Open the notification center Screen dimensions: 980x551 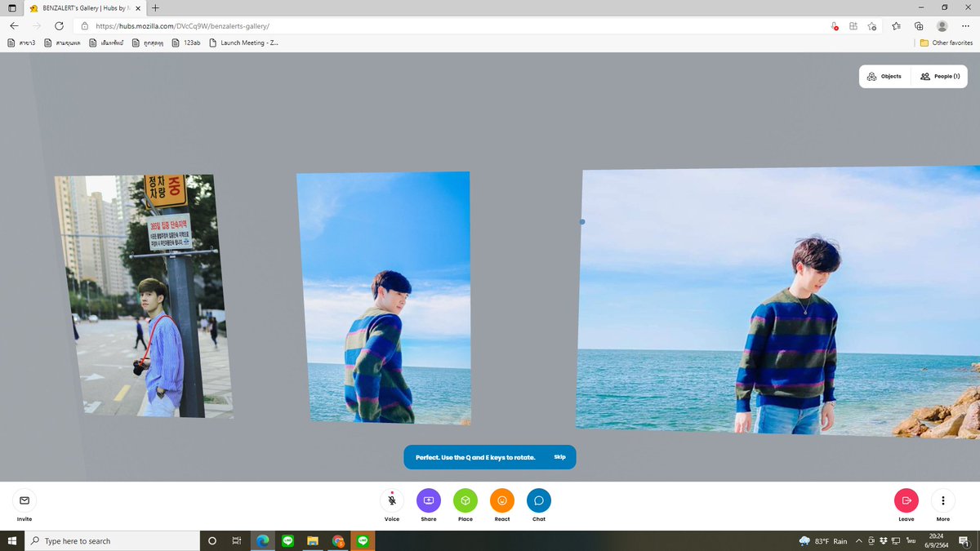pyautogui.click(x=964, y=541)
